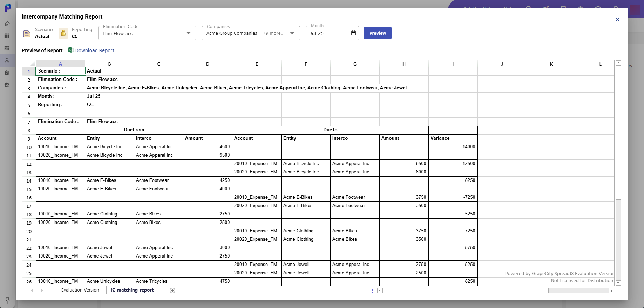Click horizontal scrollbar right arrow
The image size is (644, 308).
612,290
